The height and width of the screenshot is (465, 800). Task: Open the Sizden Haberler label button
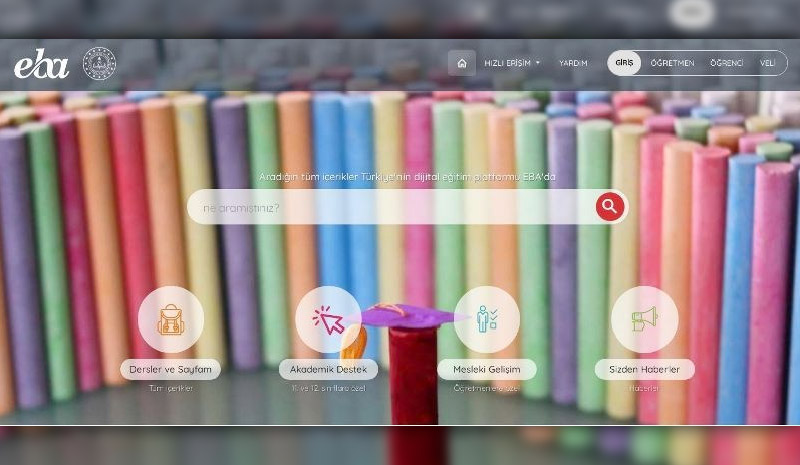pyautogui.click(x=644, y=369)
